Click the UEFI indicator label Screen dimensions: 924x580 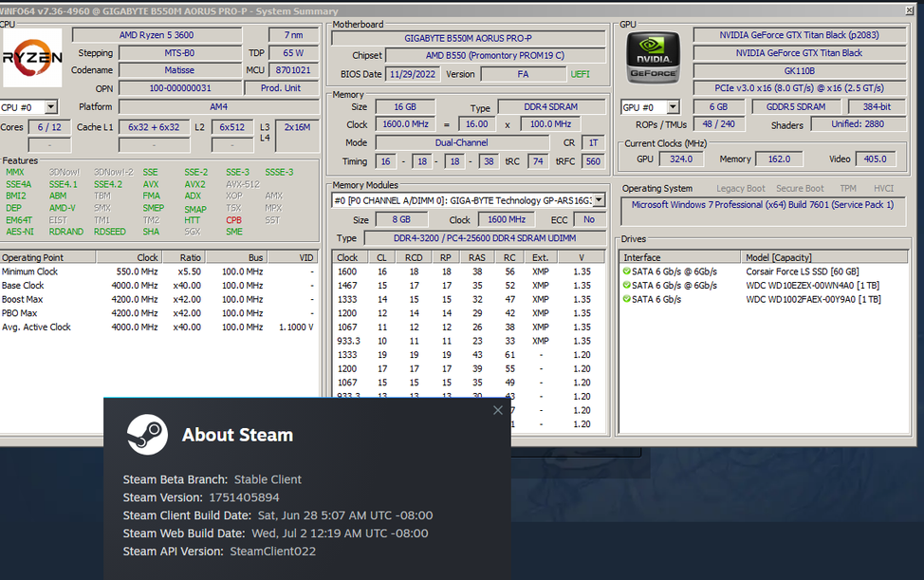tap(580, 74)
